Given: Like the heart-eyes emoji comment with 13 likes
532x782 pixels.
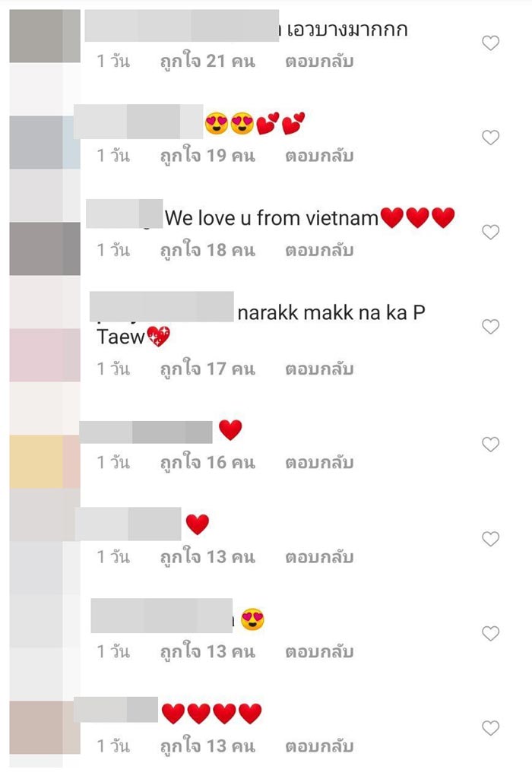Looking at the screenshot, I should pyautogui.click(x=491, y=633).
